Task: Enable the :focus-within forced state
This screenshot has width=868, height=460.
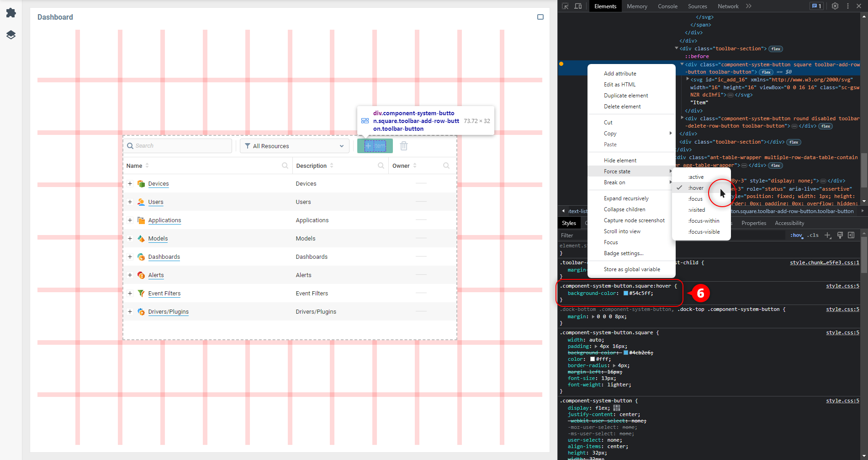Action: [x=704, y=221]
